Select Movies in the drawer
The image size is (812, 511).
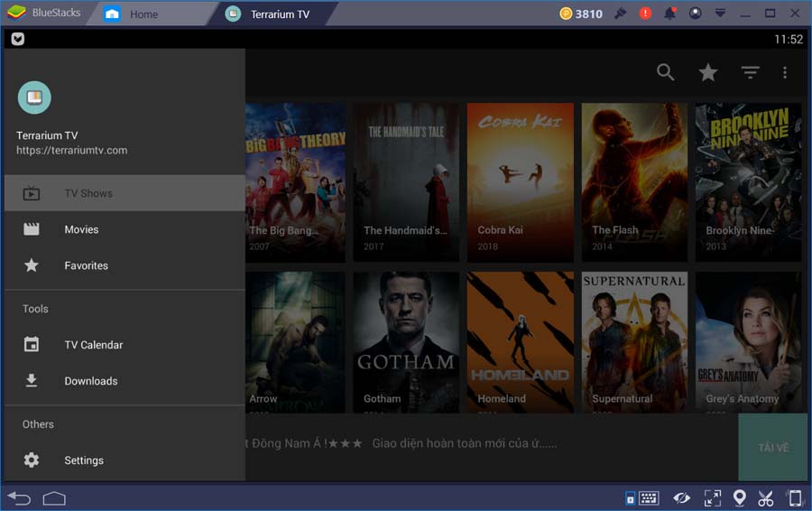(125, 229)
